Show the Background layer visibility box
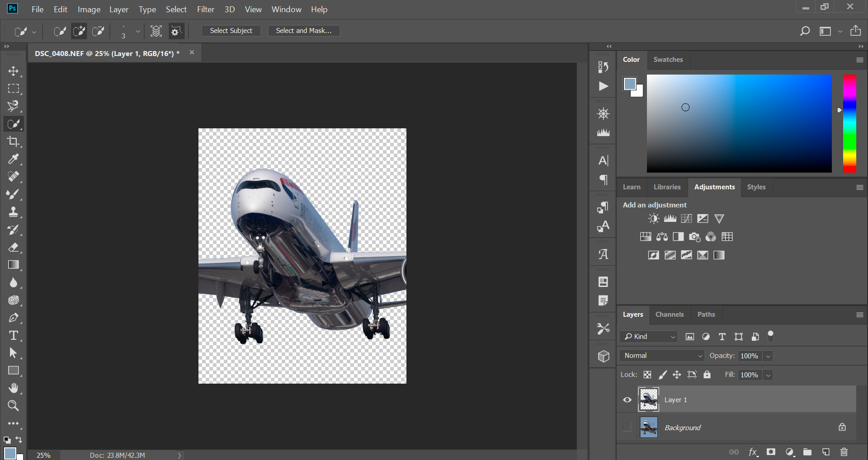 627,427
